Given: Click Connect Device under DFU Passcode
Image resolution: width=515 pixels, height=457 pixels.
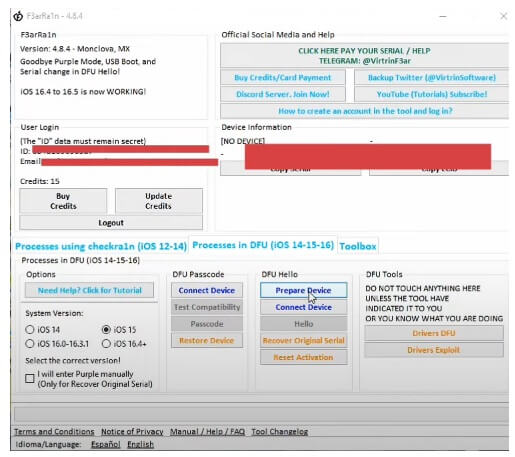Looking at the screenshot, I should point(207,290).
